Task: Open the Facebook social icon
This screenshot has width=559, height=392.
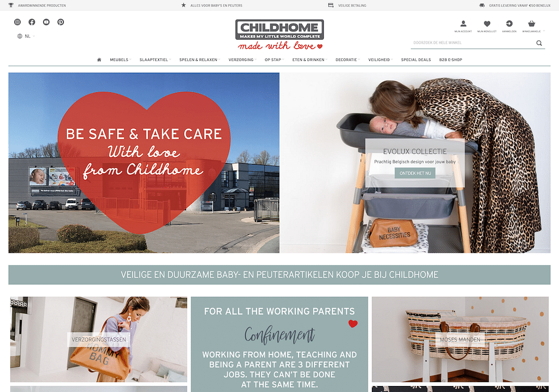Action: tap(32, 22)
